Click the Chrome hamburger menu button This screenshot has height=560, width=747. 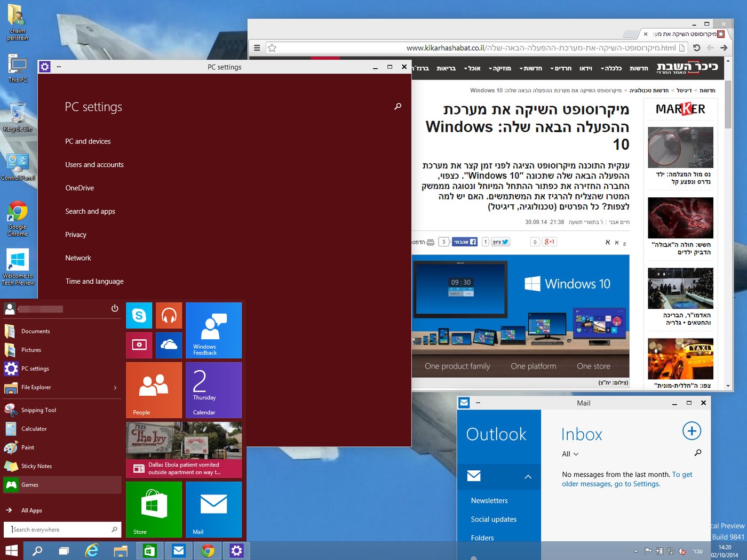257,48
